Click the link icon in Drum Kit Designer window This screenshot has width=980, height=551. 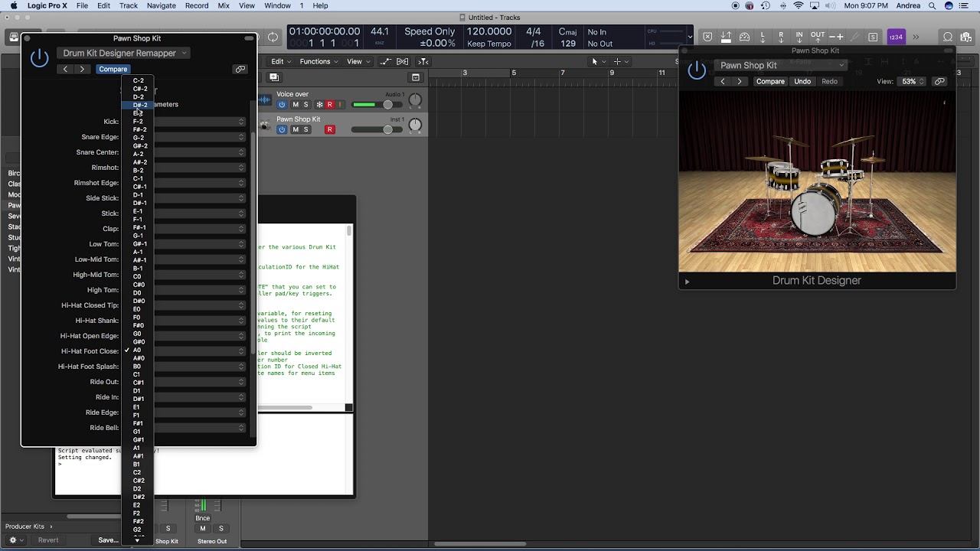click(939, 81)
